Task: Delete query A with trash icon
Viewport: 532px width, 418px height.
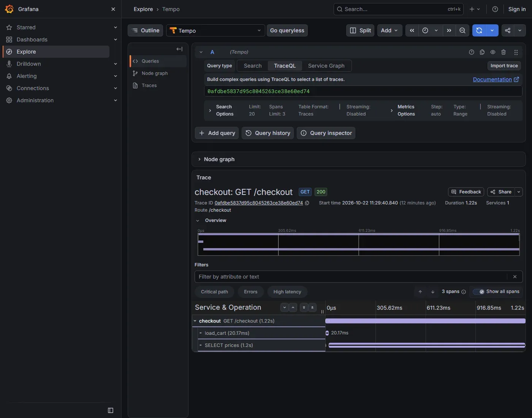Action: tap(503, 52)
